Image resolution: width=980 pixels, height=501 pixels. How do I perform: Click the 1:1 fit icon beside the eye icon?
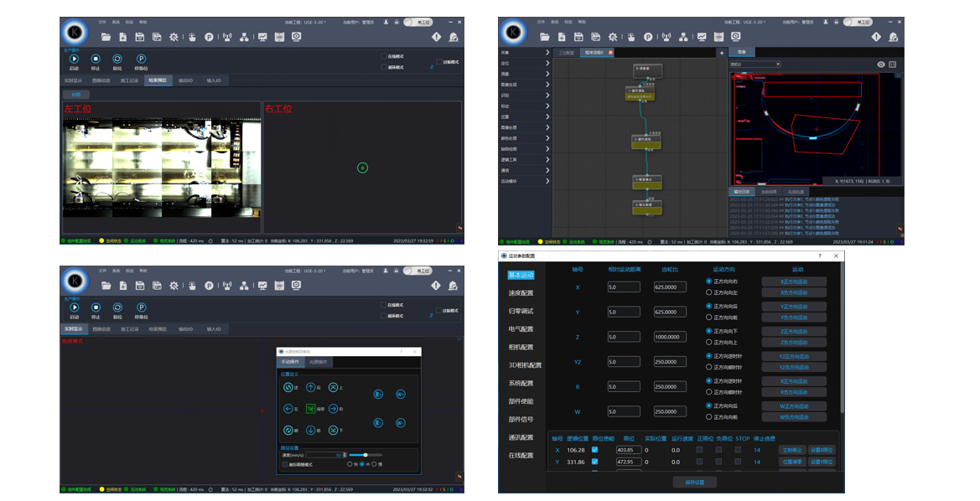tap(893, 65)
